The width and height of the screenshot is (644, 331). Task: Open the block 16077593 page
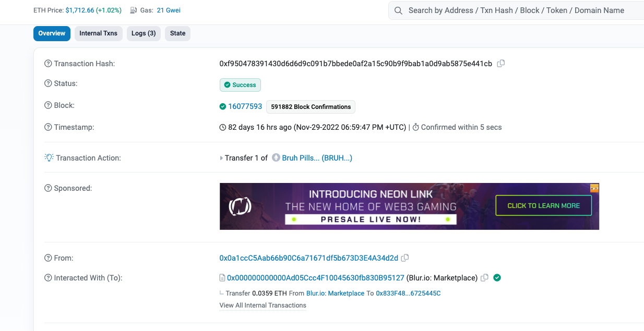click(x=244, y=106)
